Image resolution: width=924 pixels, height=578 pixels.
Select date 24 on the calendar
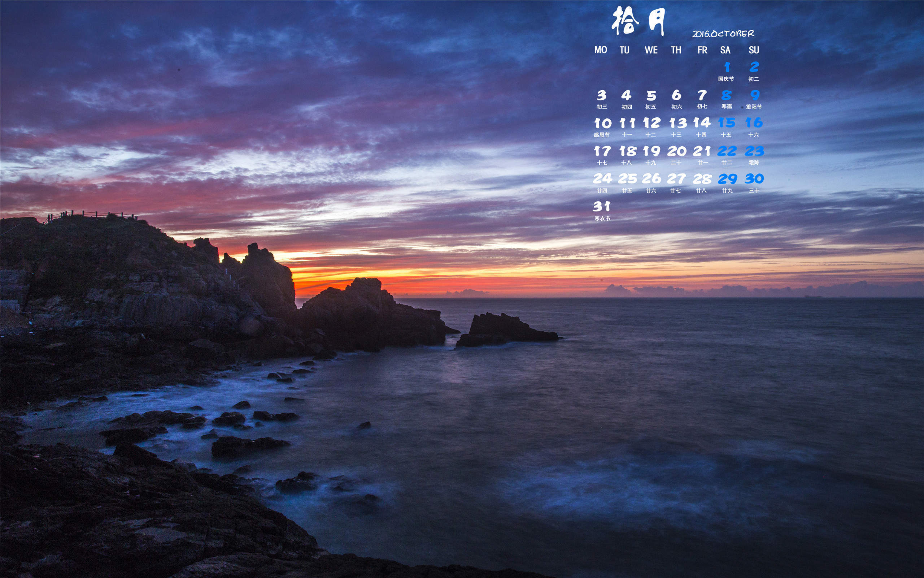click(x=602, y=178)
